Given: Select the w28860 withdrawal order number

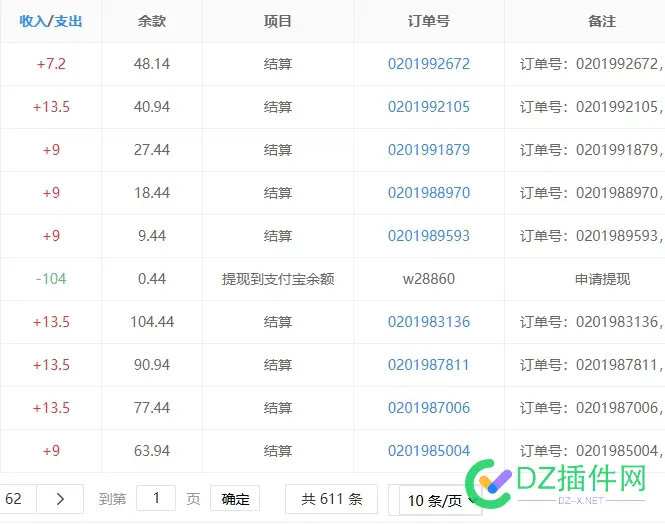Looking at the screenshot, I should tap(429, 279).
